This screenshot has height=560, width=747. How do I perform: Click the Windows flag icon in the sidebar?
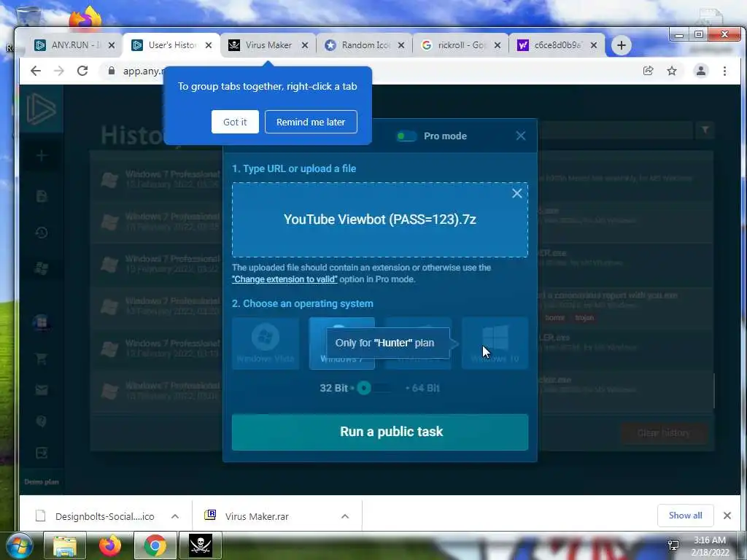42,268
